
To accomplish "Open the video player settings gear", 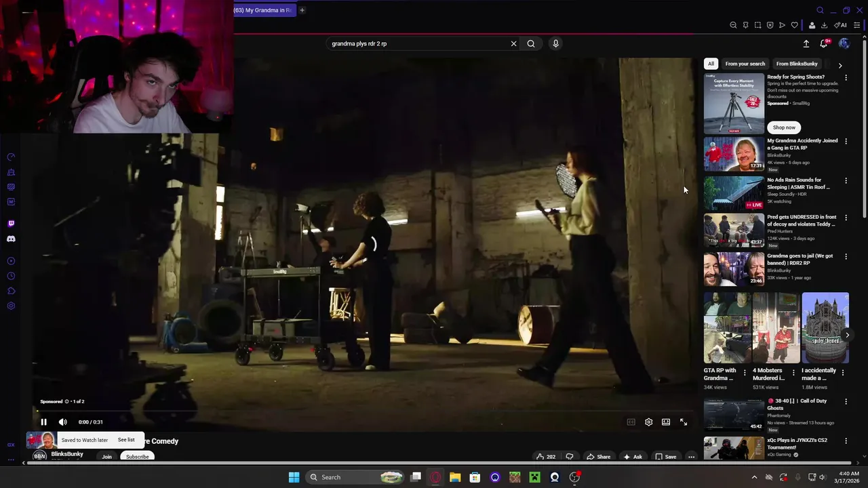I will coord(648,422).
